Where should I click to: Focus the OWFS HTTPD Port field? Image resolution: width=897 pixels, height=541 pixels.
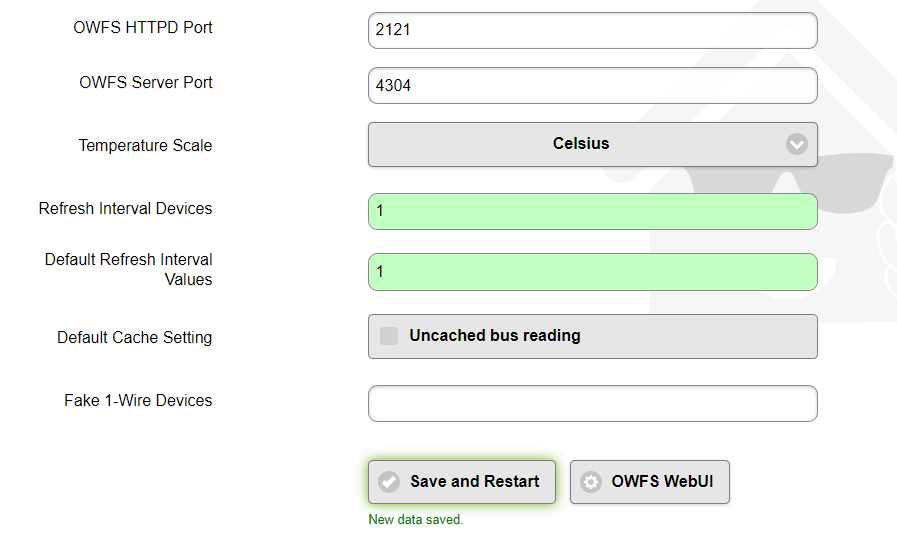592,30
